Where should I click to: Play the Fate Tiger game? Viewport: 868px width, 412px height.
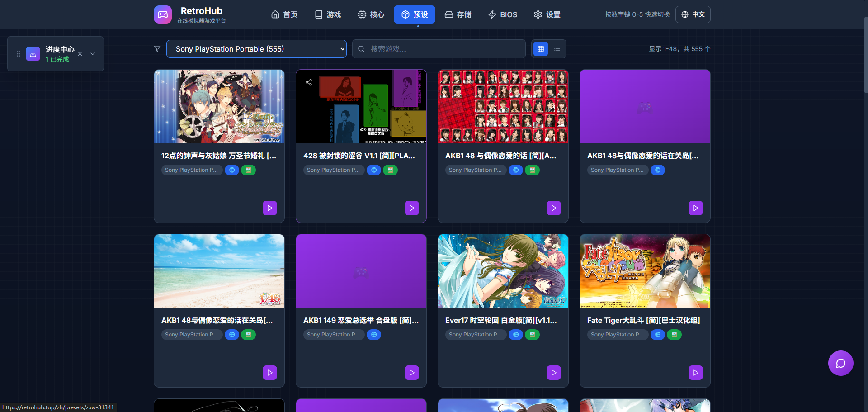pyautogui.click(x=695, y=373)
